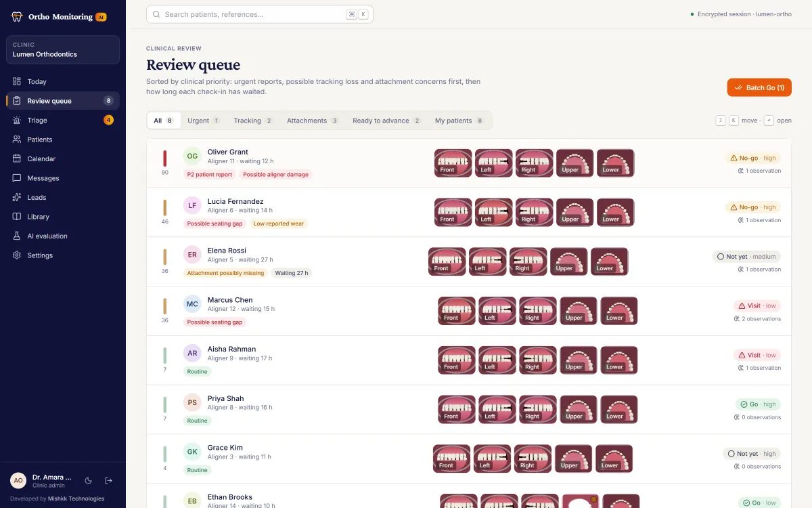Open Oliver Grant's Front photo thumbnail
The image size is (812, 508).
pyautogui.click(x=453, y=163)
